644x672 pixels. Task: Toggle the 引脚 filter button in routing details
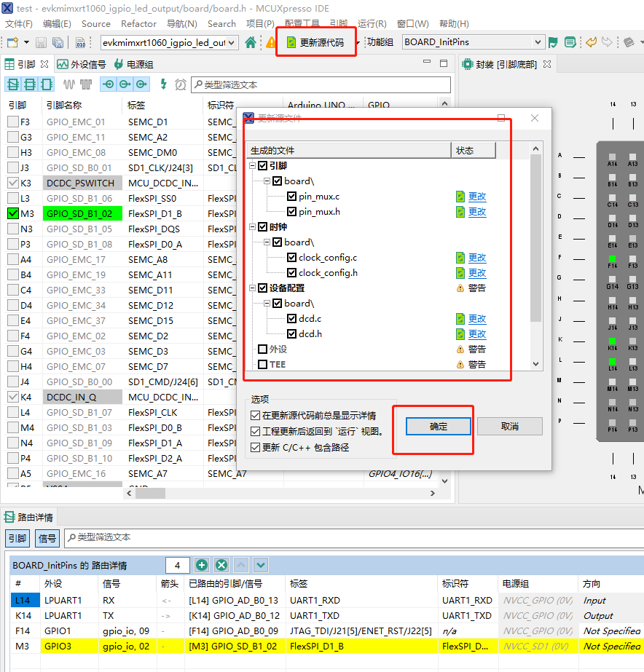(x=17, y=538)
